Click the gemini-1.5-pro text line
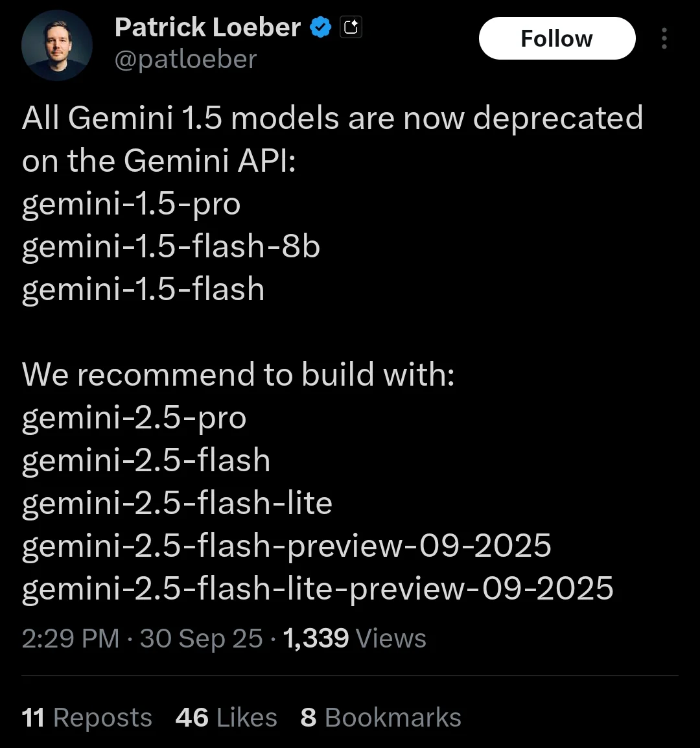Screen dimensions: 700x748 [132, 204]
